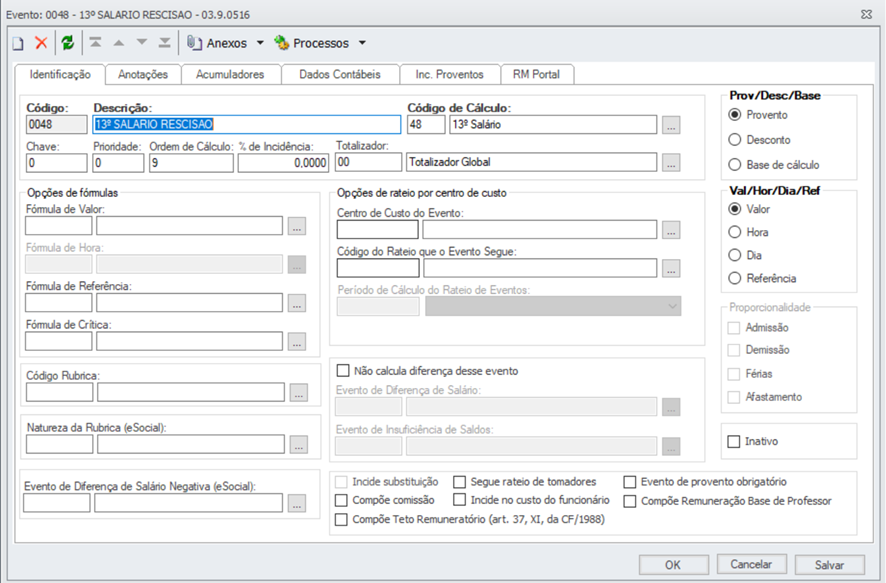Go to the first record arrow icon
Screen dimensions: 886x583
point(95,42)
